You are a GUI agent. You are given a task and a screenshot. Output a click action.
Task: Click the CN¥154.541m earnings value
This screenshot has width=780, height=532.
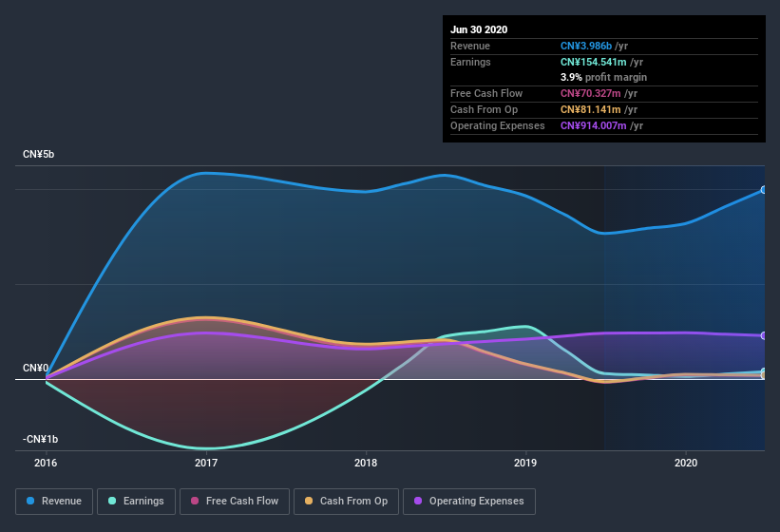594,62
